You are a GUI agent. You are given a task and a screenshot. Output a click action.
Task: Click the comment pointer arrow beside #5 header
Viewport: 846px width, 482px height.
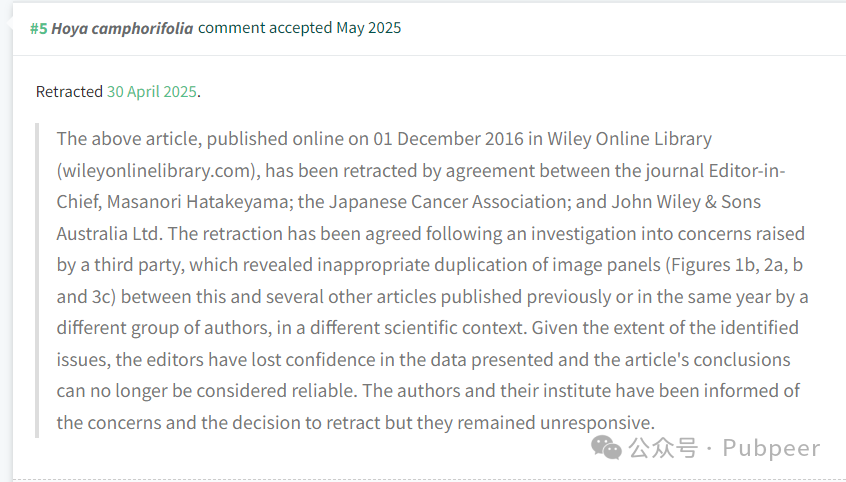[9, 24]
